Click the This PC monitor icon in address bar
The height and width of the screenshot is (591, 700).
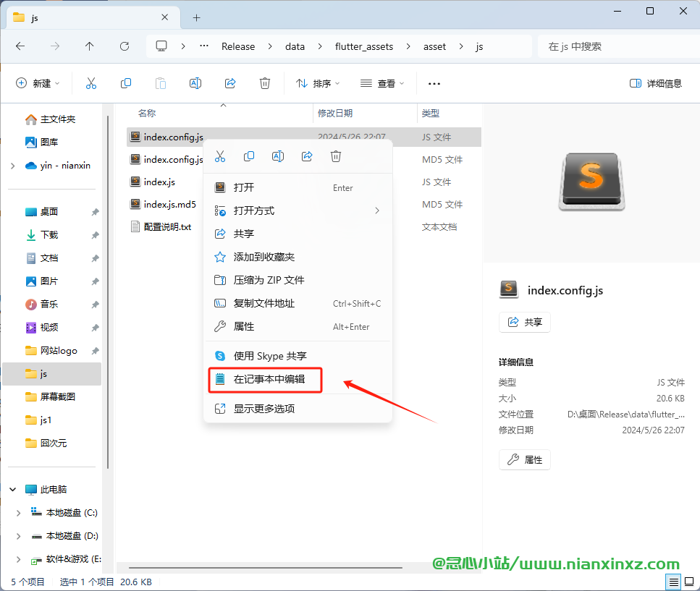coord(161,46)
